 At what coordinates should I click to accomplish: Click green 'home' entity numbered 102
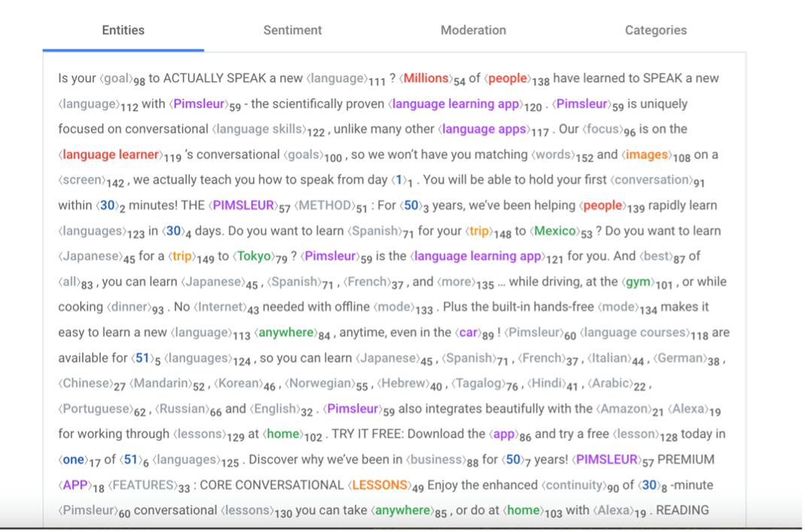click(283, 434)
